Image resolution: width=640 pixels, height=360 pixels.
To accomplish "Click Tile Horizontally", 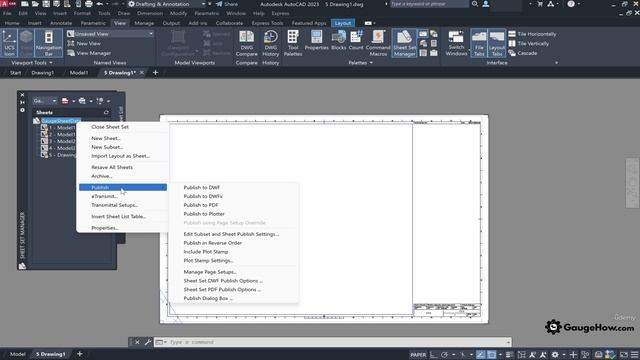I will [x=532, y=34].
